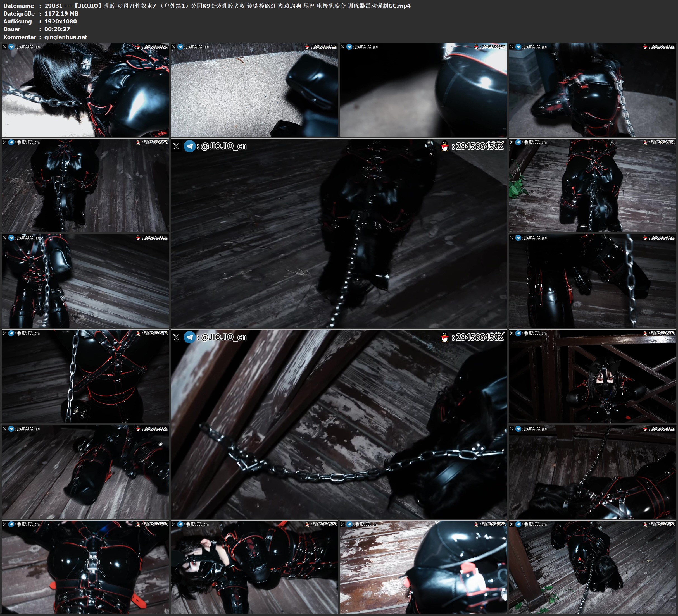
Task: Click the 1920x1080 resolution value
Action: coord(61,21)
